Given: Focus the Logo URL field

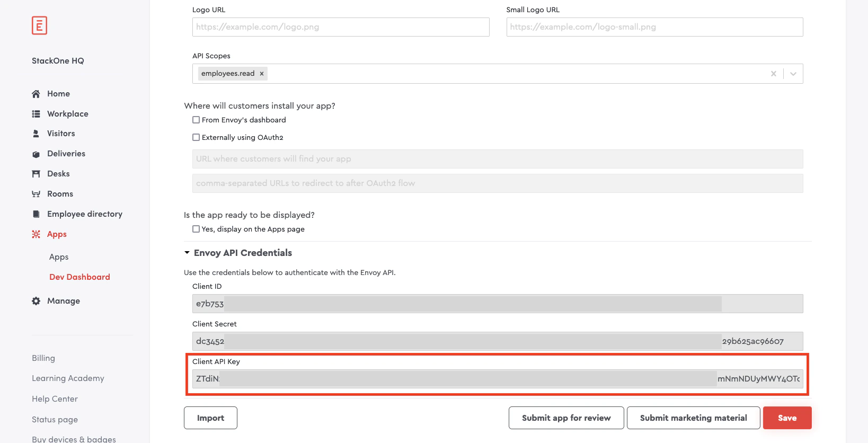Looking at the screenshot, I should tap(341, 27).
